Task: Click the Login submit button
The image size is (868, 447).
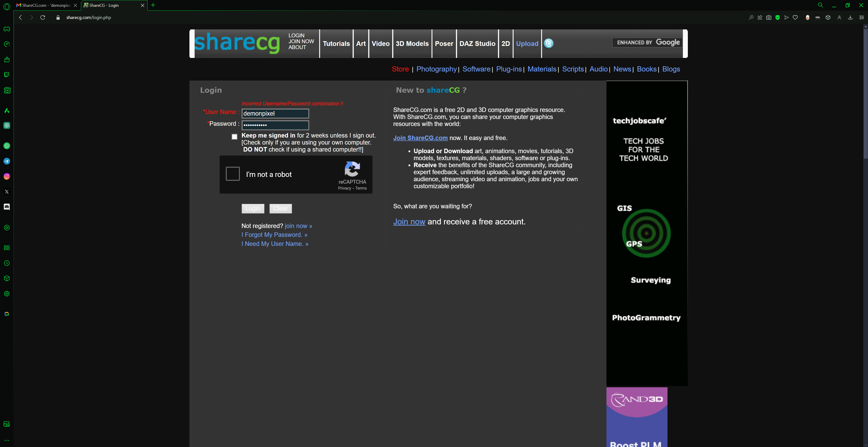Action: (253, 208)
